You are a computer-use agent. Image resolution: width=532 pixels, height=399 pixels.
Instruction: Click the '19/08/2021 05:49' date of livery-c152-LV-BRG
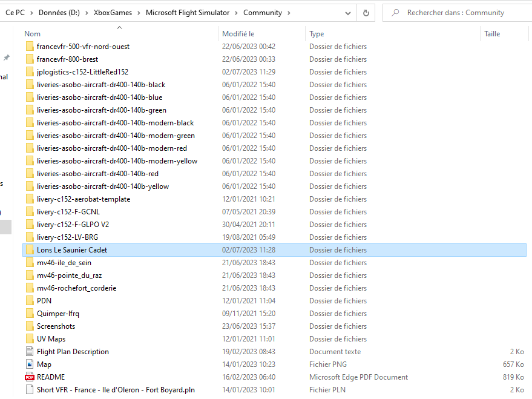click(x=249, y=237)
